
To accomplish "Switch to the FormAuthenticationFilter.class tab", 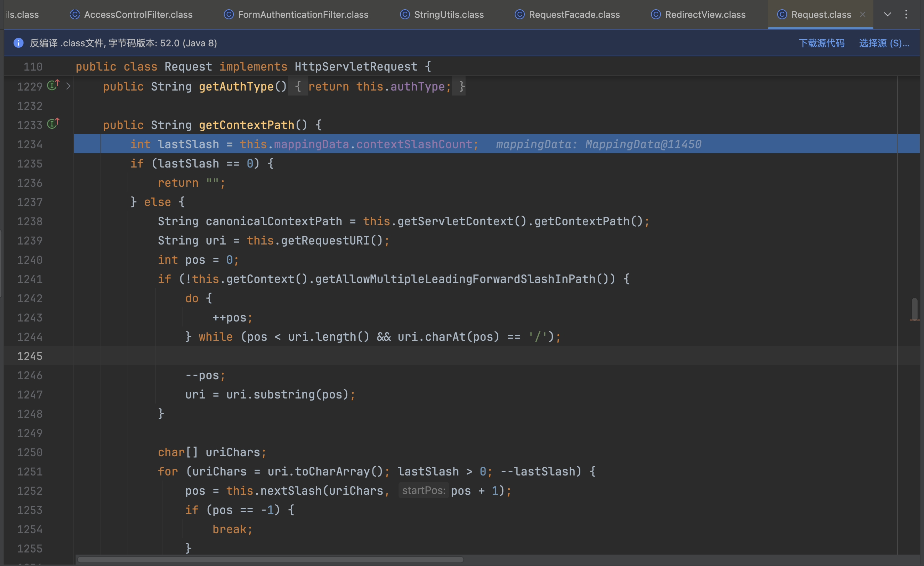I will point(303,14).
